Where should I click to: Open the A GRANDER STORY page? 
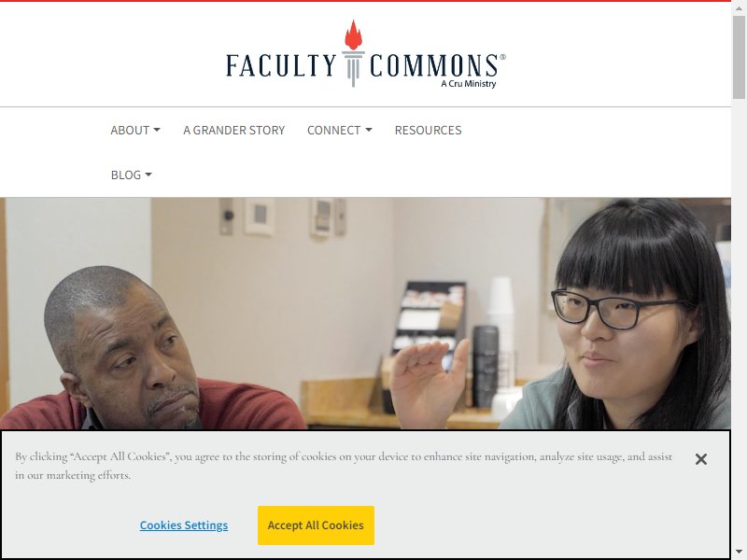point(234,130)
